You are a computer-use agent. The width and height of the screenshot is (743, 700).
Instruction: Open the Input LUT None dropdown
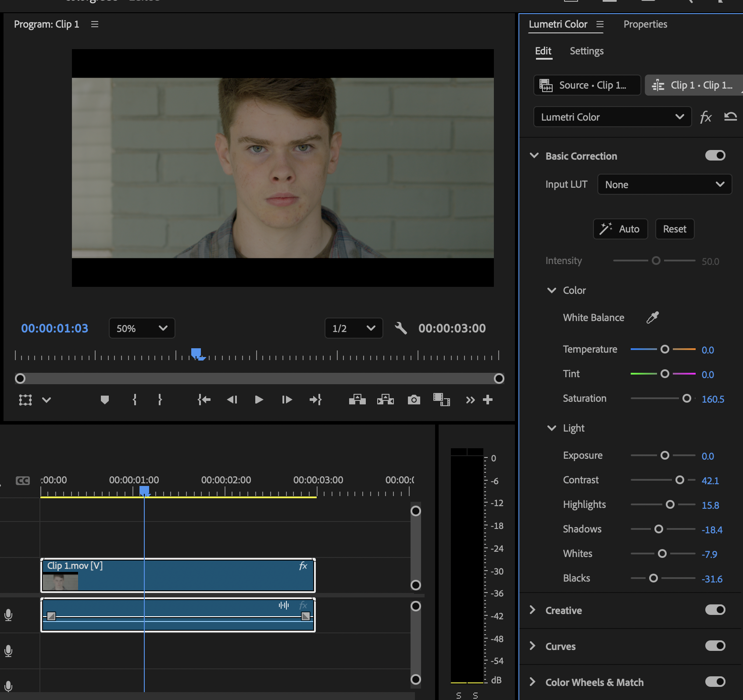coord(665,184)
